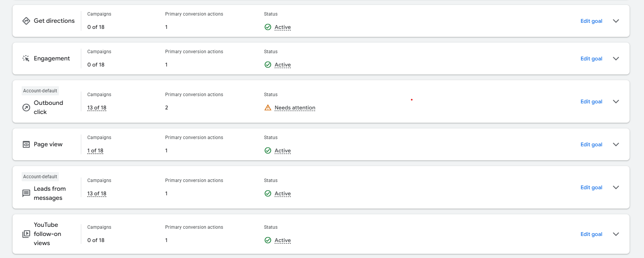Click Active status in Leads from messages row
This screenshot has height=258, width=644.
point(283,193)
